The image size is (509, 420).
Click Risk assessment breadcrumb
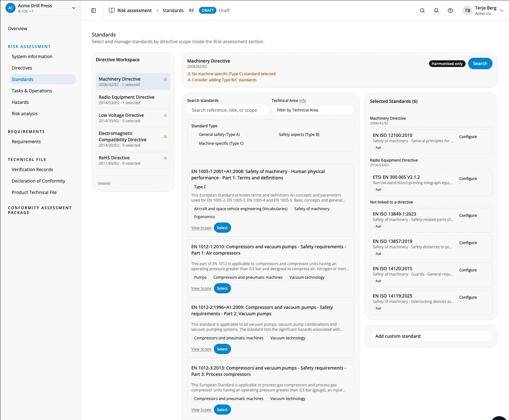pos(135,10)
